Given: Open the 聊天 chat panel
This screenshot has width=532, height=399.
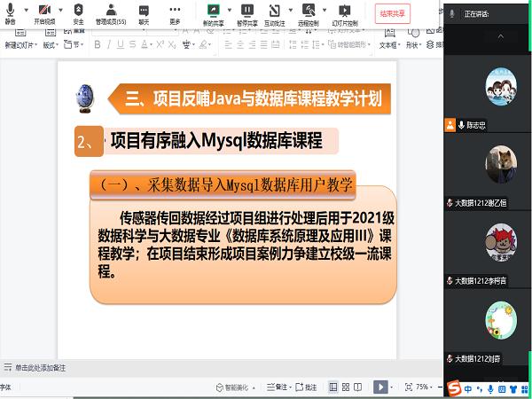Looking at the screenshot, I should coord(144,12).
